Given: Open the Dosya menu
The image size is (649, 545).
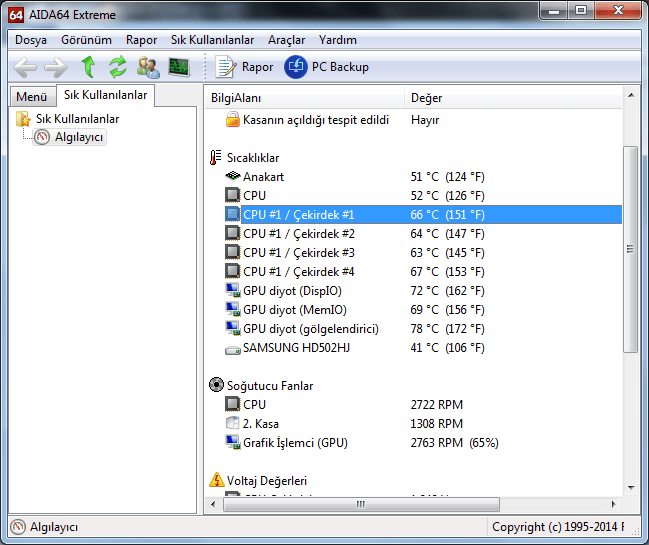Looking at the screenshot, I should click(x=31, y=40).
